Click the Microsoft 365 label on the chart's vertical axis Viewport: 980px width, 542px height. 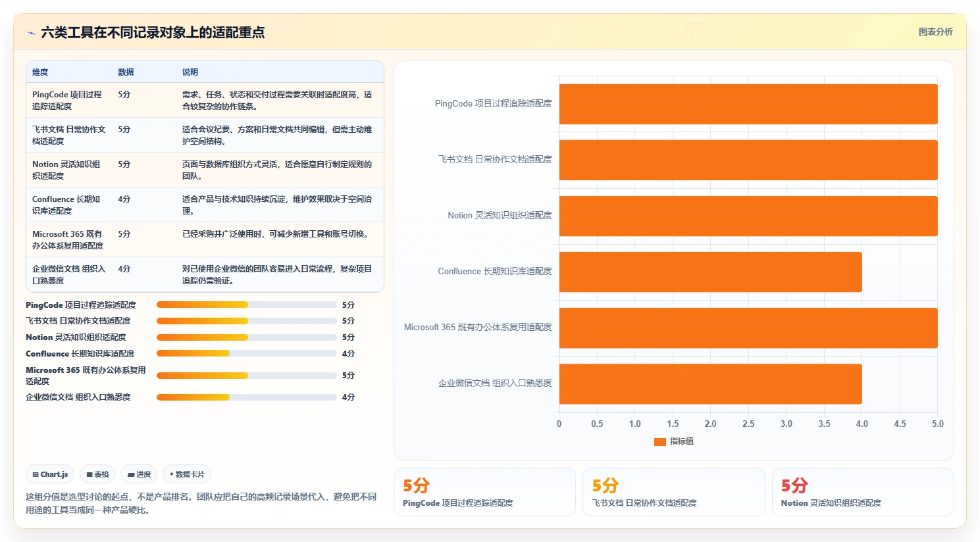pos(478,328)
